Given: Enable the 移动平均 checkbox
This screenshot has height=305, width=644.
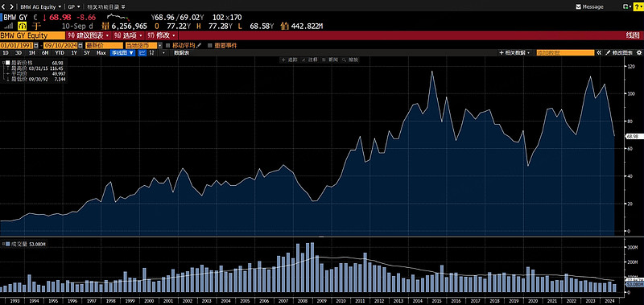Looking at the screenshot, I should click(x=167, y=45).
